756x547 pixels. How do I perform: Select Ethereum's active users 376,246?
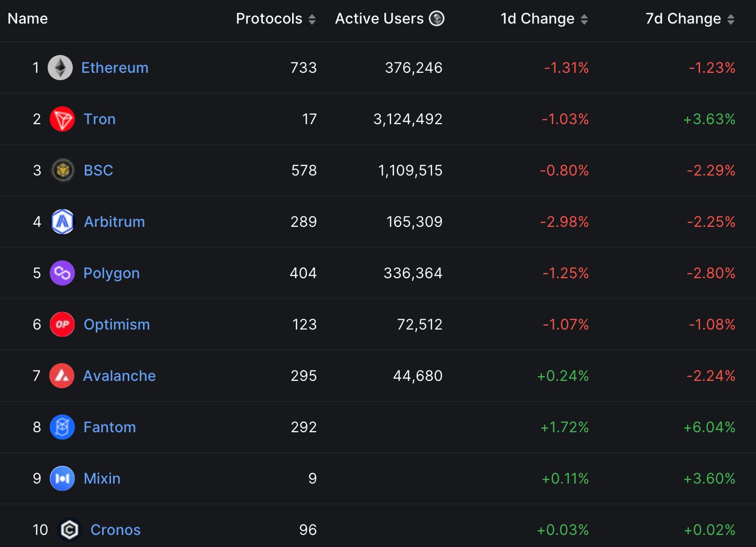(x=414, y=68)
